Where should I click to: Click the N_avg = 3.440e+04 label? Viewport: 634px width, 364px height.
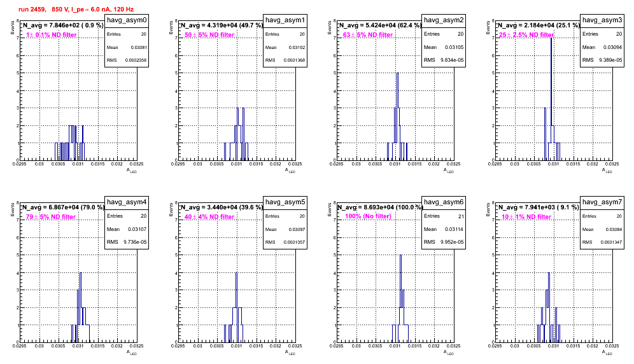point(221,207)
